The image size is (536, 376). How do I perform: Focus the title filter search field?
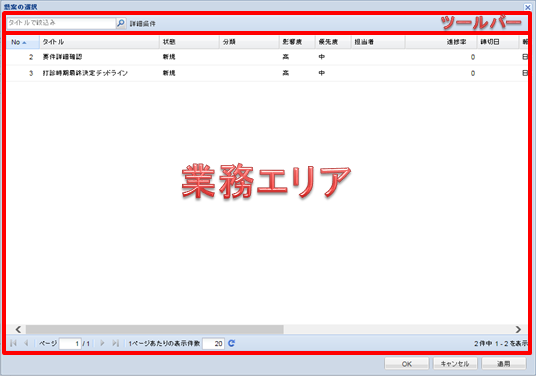click(61, 23)
